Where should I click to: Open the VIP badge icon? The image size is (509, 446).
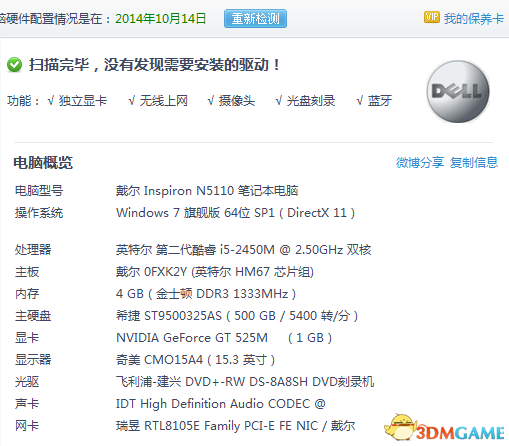(432, 17)
